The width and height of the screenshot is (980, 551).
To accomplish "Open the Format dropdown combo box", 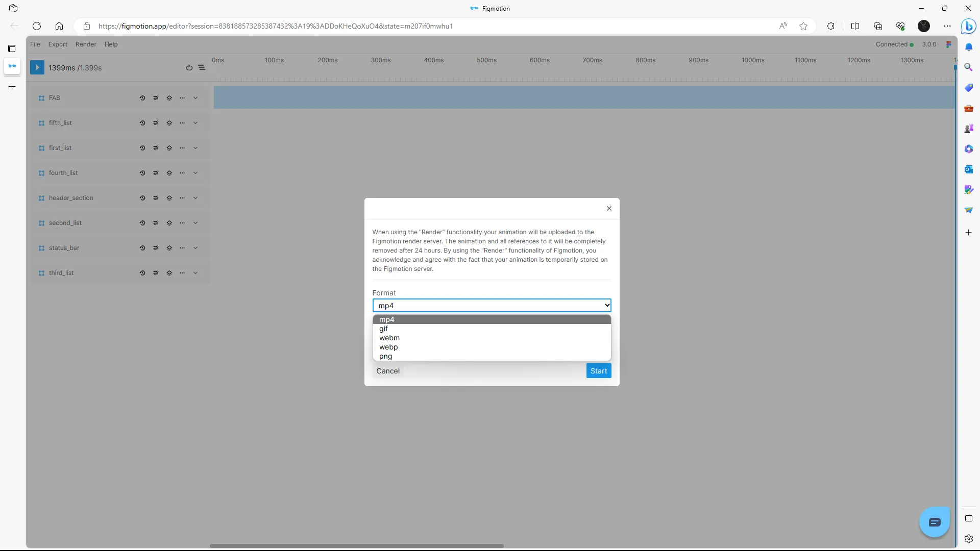I will point(492,306).
